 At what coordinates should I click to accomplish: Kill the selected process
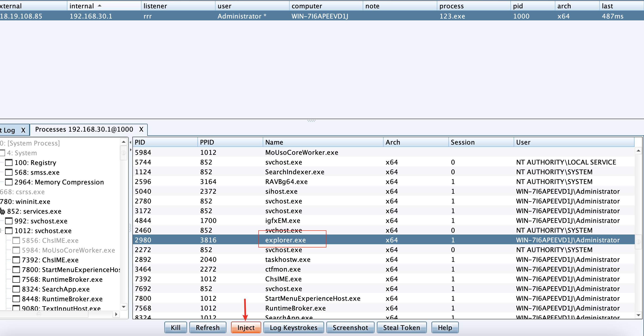point(175,327)
